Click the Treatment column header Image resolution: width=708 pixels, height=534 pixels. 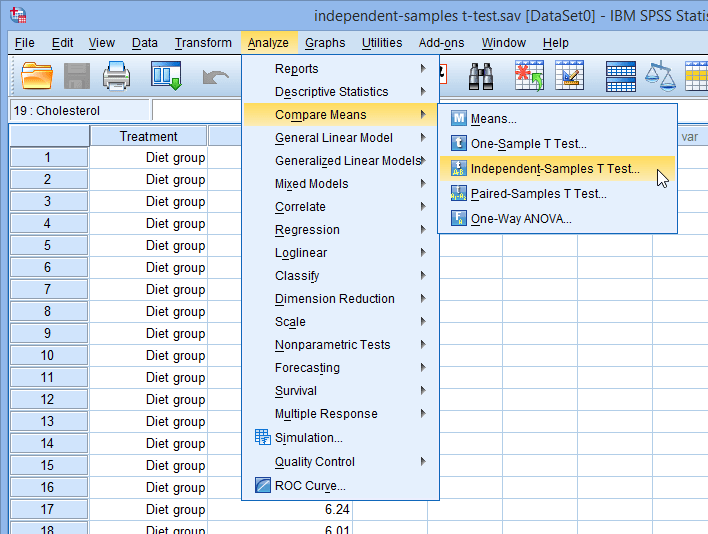(148, 136)
